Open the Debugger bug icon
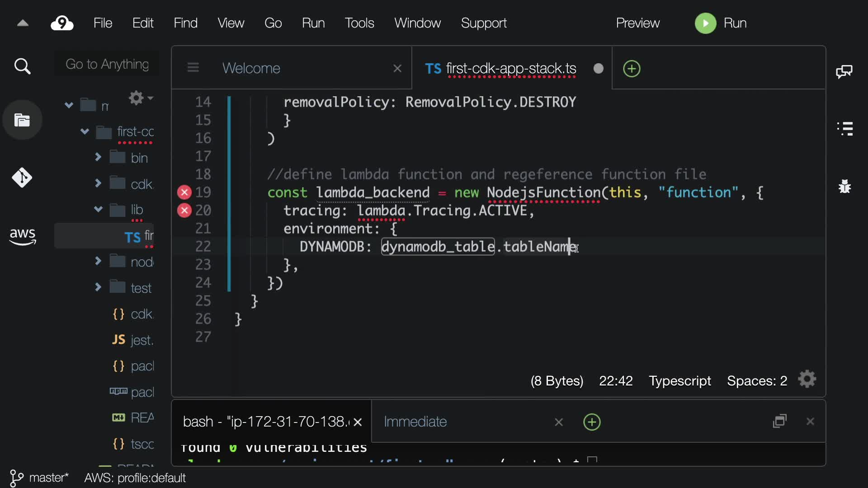Viewport: 868px width, 488px height. (844, 186)
